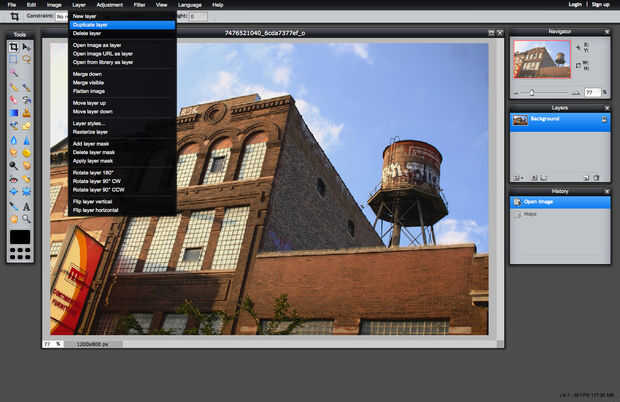This screenshot has height=402, width=620.
Task: Delete layer using Layers panel trash icon
Action: click(x=596, y=178)
